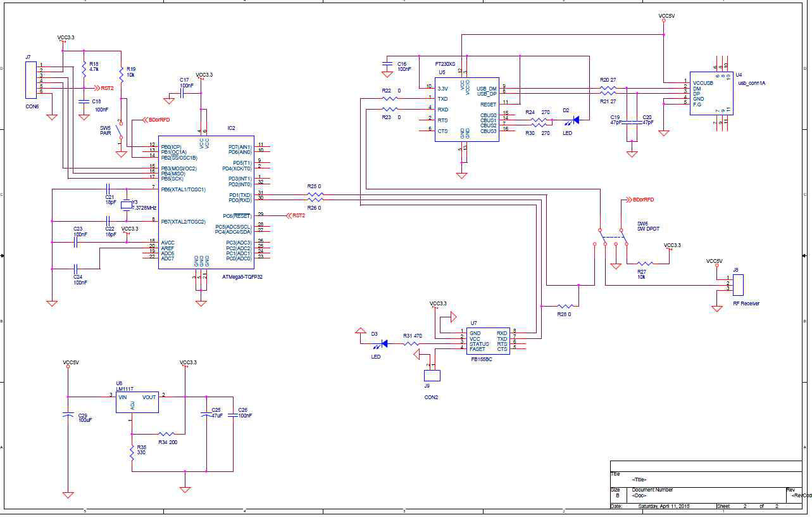
Task: Select resistor R27 10k symbol
Action: 644,264
